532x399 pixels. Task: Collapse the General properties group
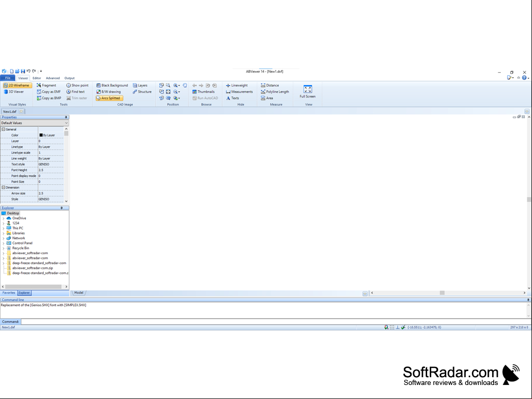click(x=4, y=129)
